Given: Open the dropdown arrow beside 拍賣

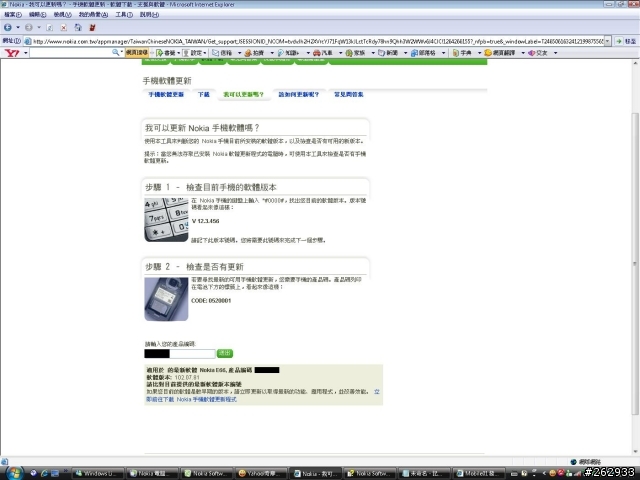Looking at the screenshot, I should (272, 53).
